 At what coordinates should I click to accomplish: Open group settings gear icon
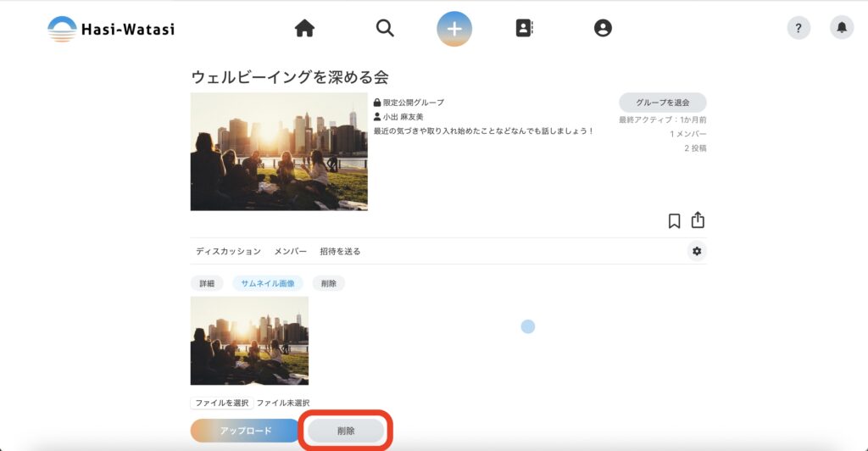coord(697,251)
